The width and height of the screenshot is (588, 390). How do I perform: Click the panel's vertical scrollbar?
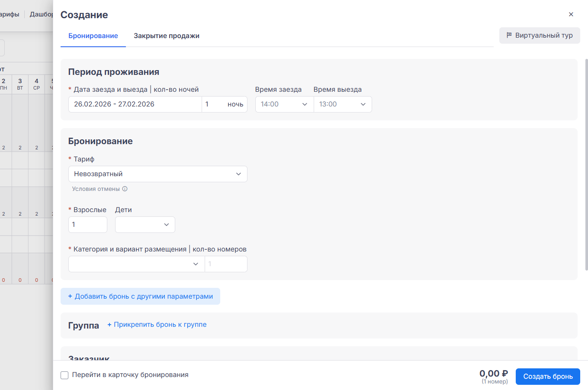pyautogui.click(x=586, y=164)
